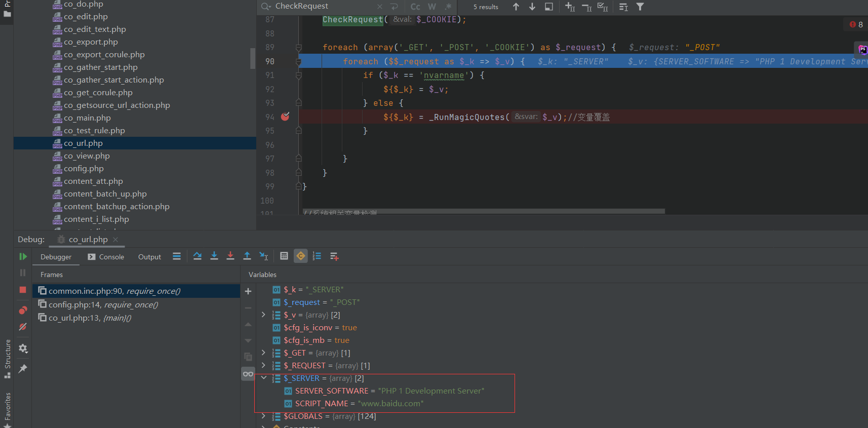Viewport: 868px width, 428px height.
Task: Switch to the Output tab
Action: pos(149,257)
